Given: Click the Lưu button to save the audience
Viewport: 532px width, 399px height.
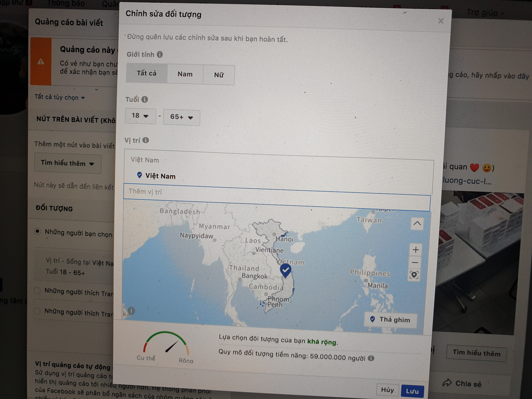Looking at the screenshot, I should tap(412, 391).
